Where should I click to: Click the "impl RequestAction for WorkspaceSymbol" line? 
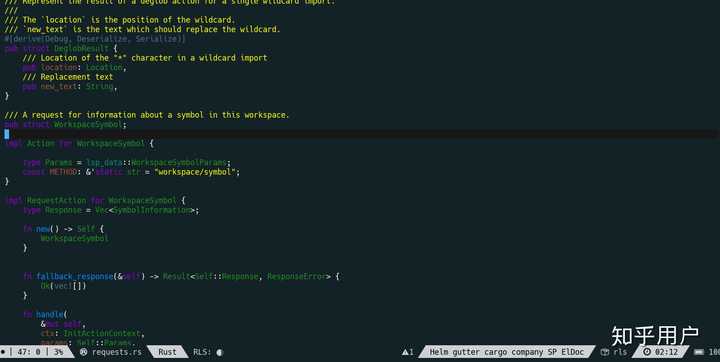tap(96, 200)
